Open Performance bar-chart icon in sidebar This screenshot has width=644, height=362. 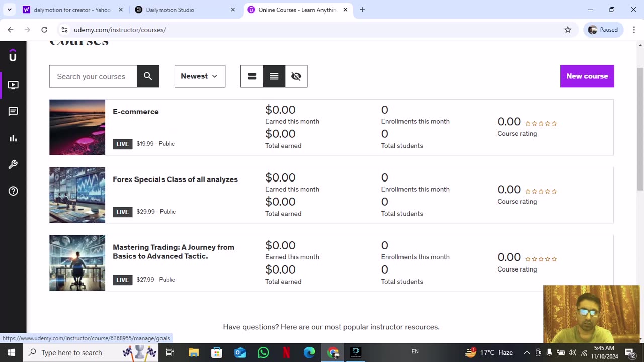[13, 138]
